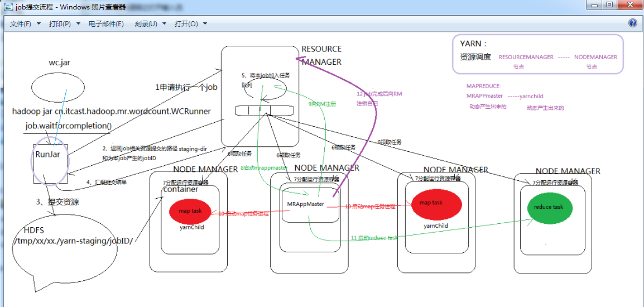This screenshot has height=307, width=644.
Task: Click the 'container' label
Action: 181,190
